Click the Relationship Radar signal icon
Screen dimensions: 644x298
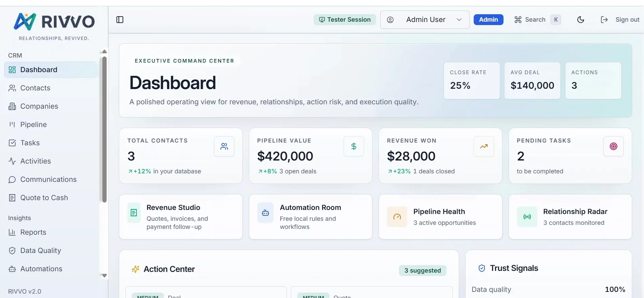527,217
